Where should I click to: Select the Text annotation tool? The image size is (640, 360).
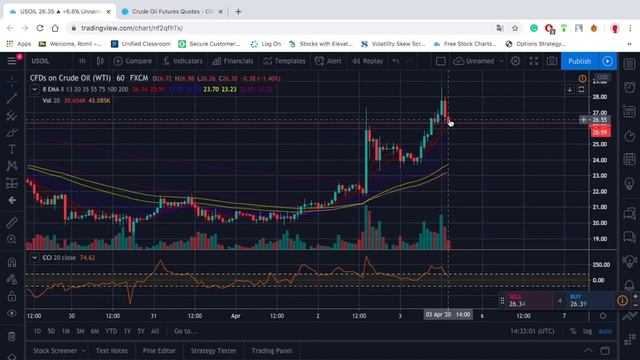point(12,149)
